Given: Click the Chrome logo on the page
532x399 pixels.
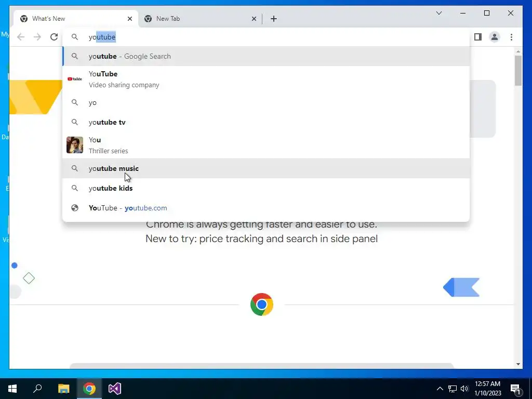Looking at the screenshot, I should pos(262,304).
